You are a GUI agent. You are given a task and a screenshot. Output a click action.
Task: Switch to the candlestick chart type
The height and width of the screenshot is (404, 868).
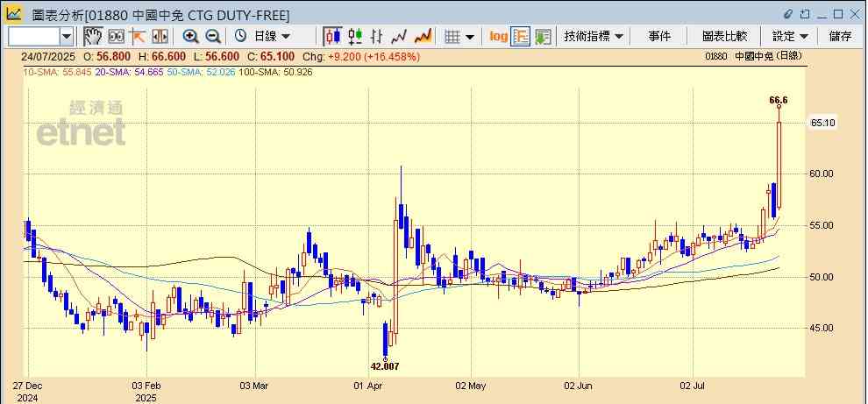332,37
